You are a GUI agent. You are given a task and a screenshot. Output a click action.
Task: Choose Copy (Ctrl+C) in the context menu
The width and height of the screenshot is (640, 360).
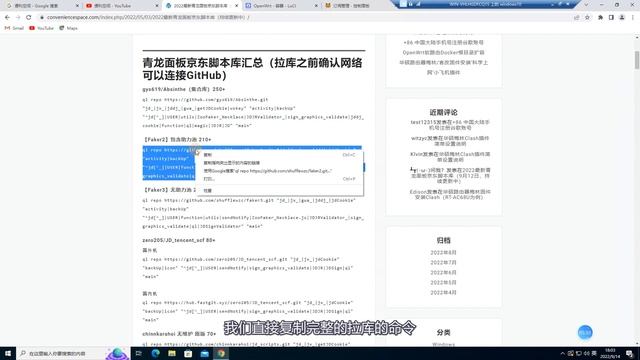(x=280, y=155)
